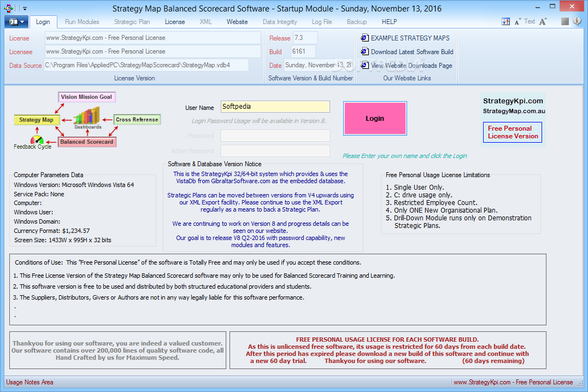Click the gray square icon in the ribbon

point(565,22)
